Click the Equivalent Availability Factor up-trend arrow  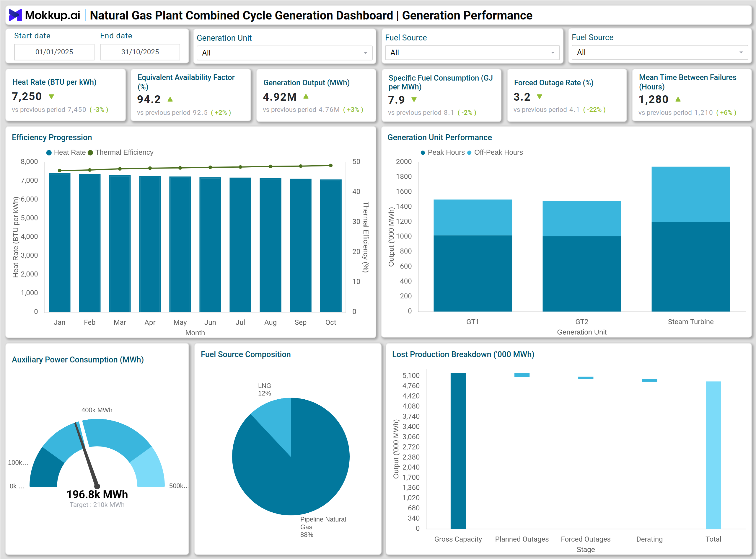[170, 99]
